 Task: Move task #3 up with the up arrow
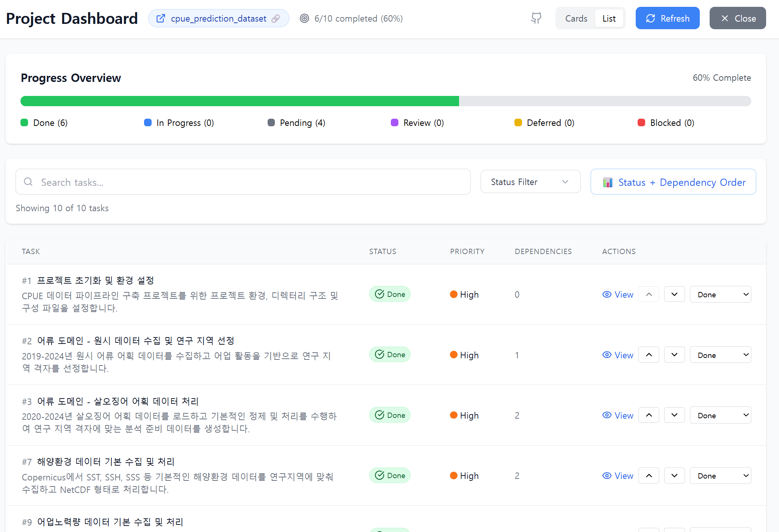click(649, 415)
